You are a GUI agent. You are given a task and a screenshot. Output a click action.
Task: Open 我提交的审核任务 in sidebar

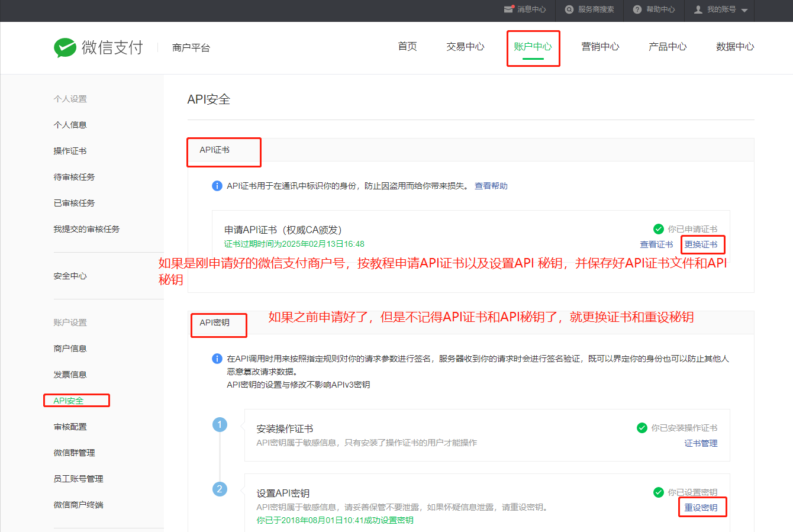coord(86,229)
